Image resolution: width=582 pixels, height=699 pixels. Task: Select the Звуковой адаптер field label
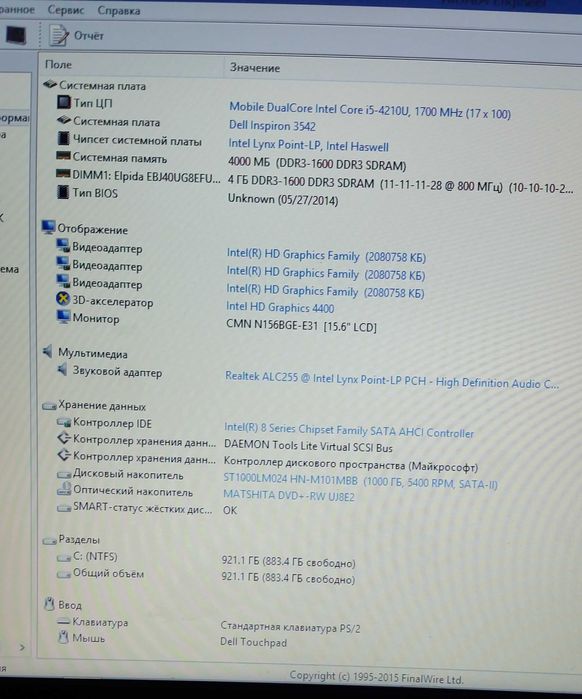pos(117,372)
